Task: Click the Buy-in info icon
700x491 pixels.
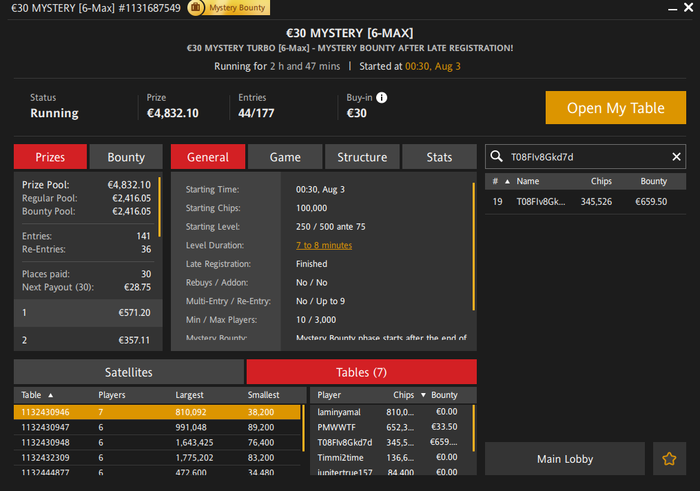Action: tap(382, 98)
